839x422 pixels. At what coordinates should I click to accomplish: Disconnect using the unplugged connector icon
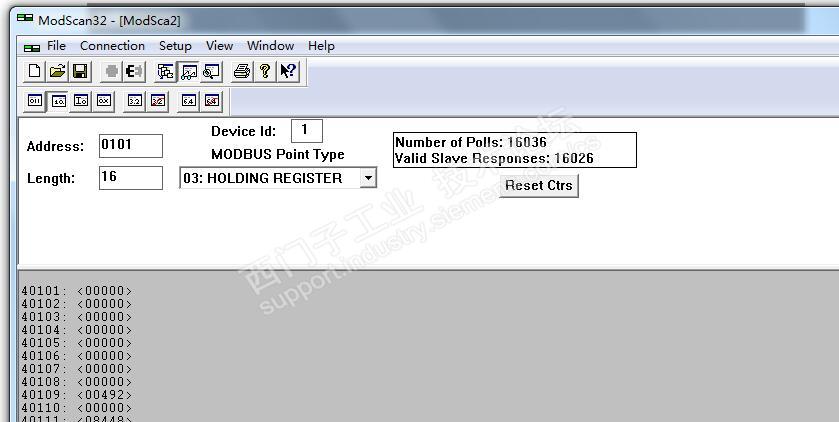[134, 71]
